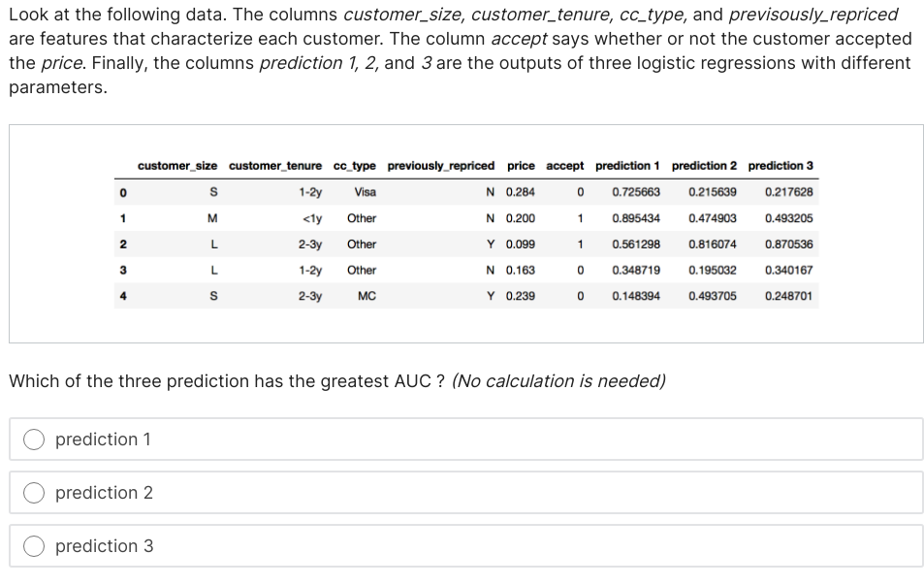Click the price column header

pos(521,166)
